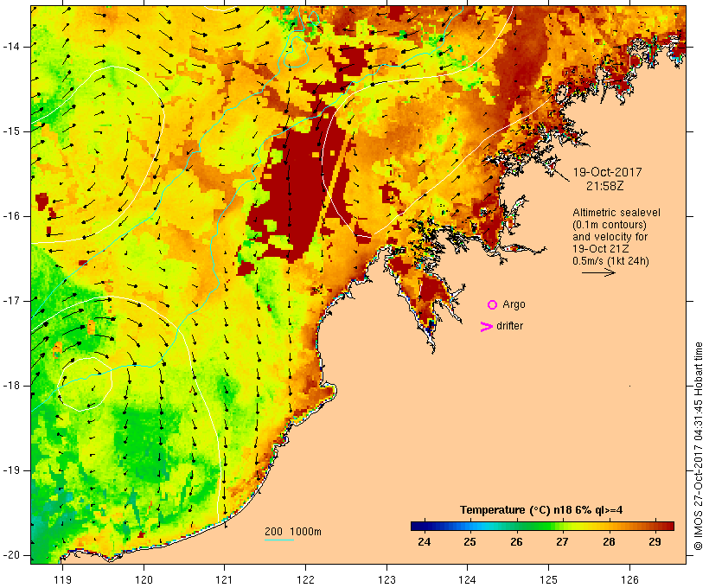Click the '19-Oct-2017' date text

coord(607,172)
